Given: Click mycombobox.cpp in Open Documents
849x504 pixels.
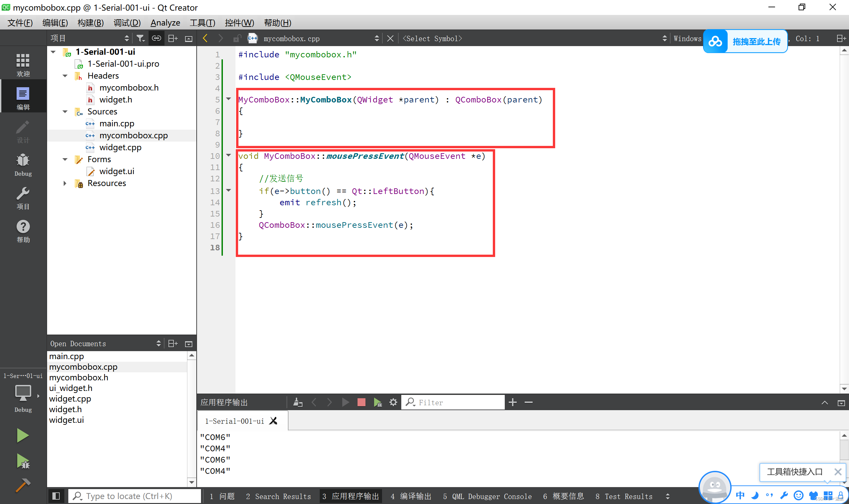Looking at the screenshot, I should tap(83, 367).
